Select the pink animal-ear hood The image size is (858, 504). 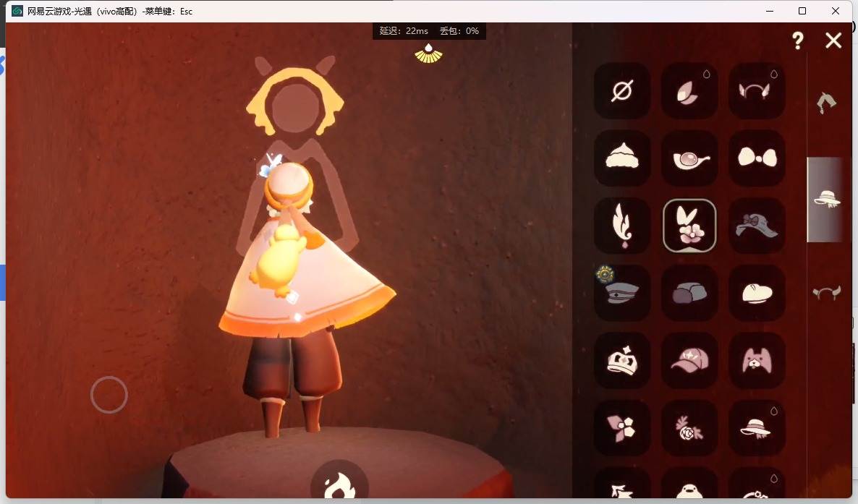point(757,360)
